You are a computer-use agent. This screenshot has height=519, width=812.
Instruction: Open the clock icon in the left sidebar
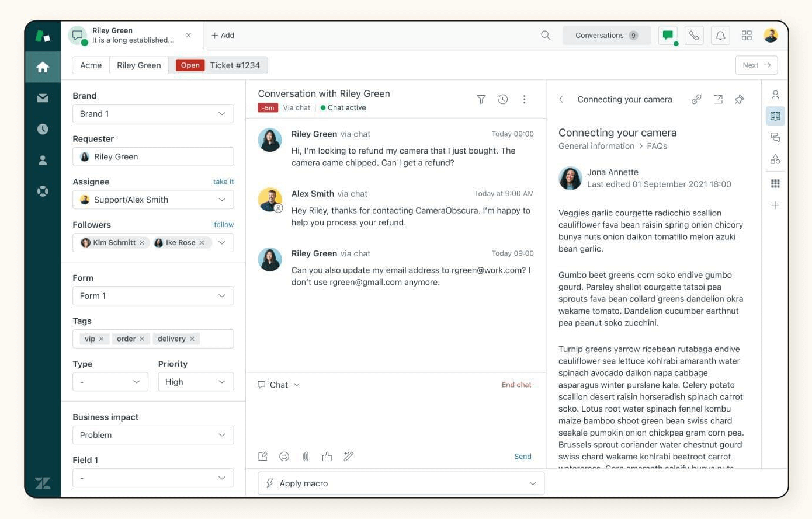click(x=43, y=129)
